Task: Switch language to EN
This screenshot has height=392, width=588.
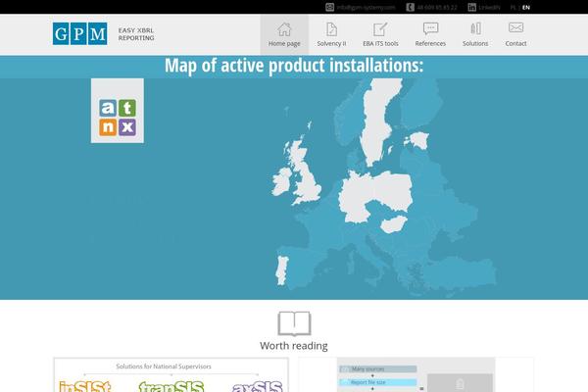Action: click(526, 7)
